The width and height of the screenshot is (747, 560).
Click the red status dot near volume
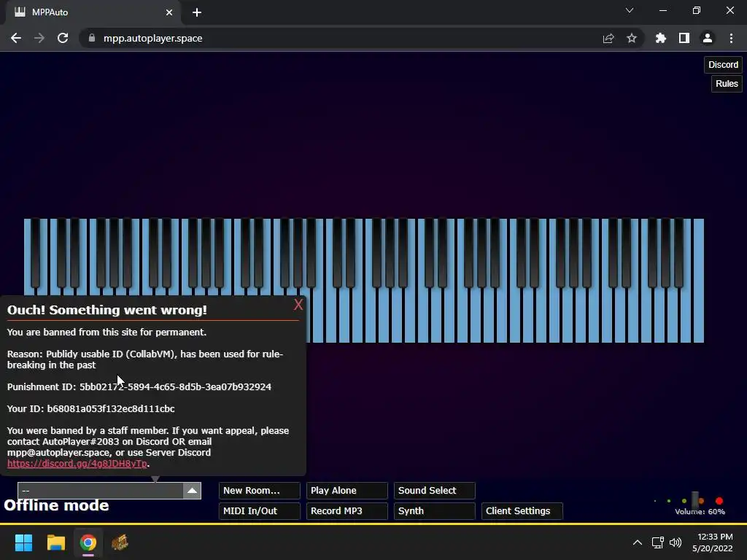pos(719,500)
